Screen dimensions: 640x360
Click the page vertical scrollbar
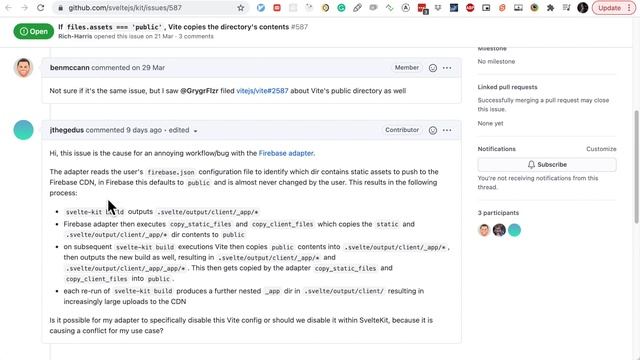[636, 167]
